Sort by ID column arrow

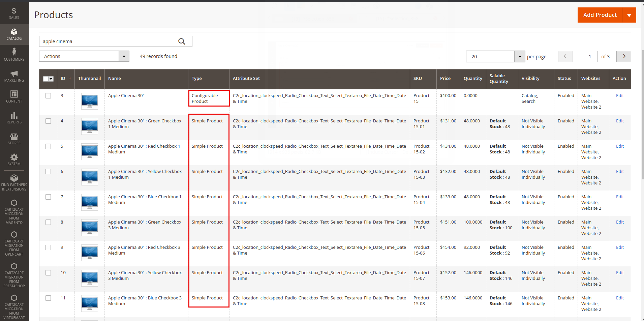coord(70,78)
